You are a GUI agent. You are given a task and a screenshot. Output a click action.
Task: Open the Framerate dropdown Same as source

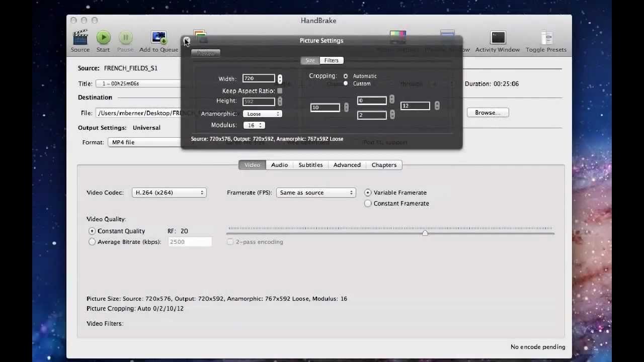point(316,193)
